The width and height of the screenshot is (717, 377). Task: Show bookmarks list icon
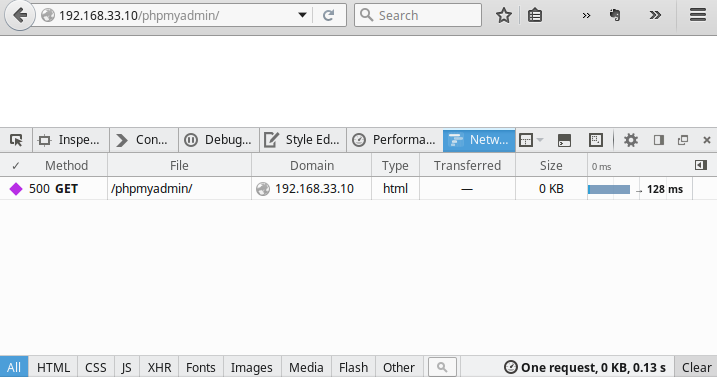(x=535, y=16)
